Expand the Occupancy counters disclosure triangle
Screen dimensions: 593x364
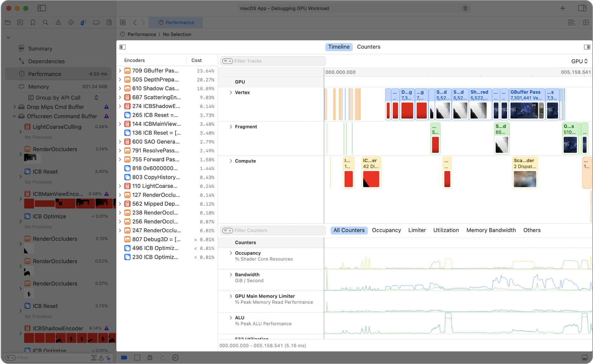tap(231, 253)
